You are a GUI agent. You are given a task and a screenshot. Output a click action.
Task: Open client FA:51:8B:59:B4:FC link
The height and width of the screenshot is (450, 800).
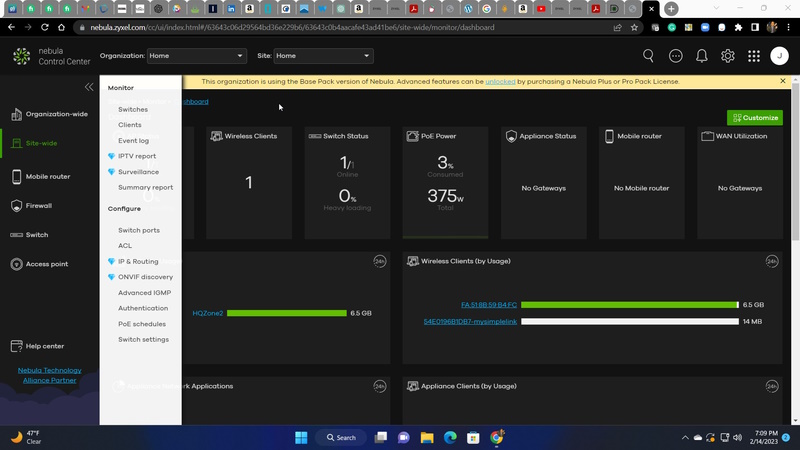[489, 305]
